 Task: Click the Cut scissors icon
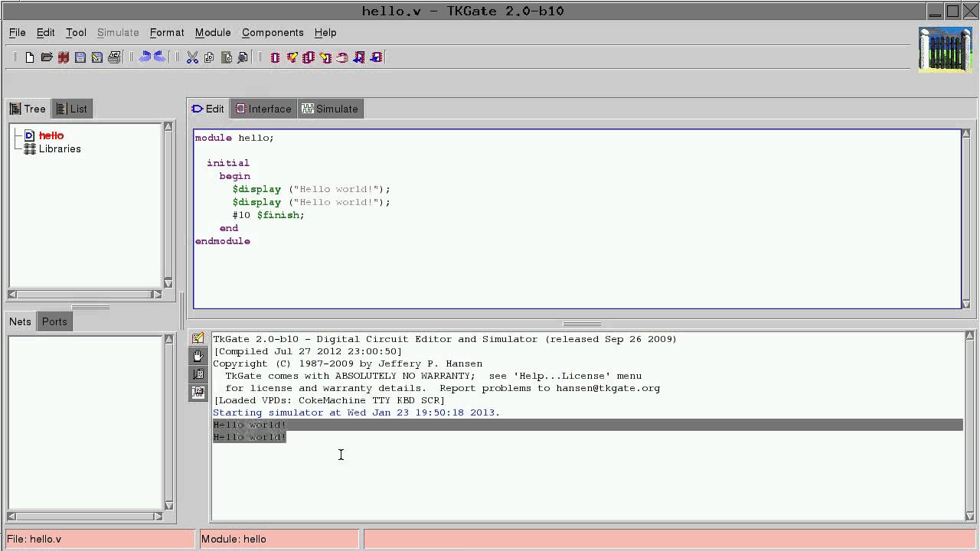[192, 57]
